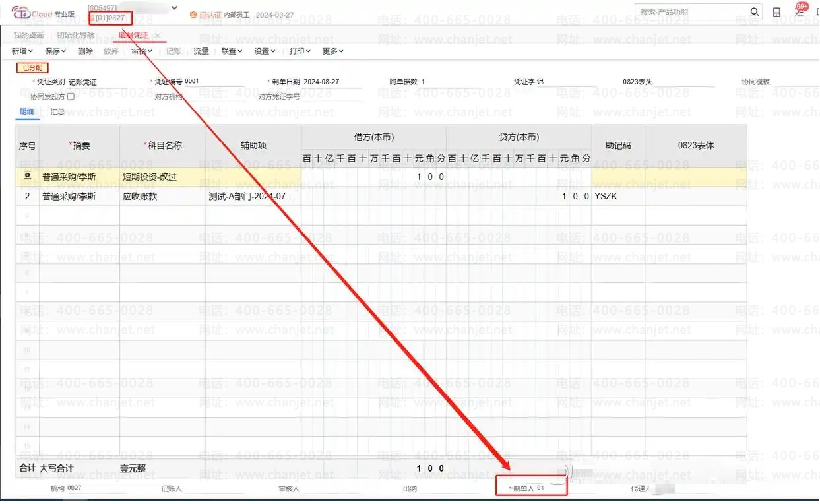
Task: Click the 凭证字 field
Action: (x=567, y=82)
